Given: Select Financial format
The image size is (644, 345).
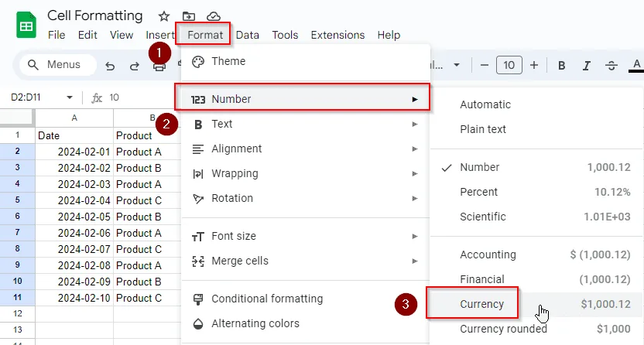Looking at the screenshot, I should pyautogui.click(x=536, y=279).
